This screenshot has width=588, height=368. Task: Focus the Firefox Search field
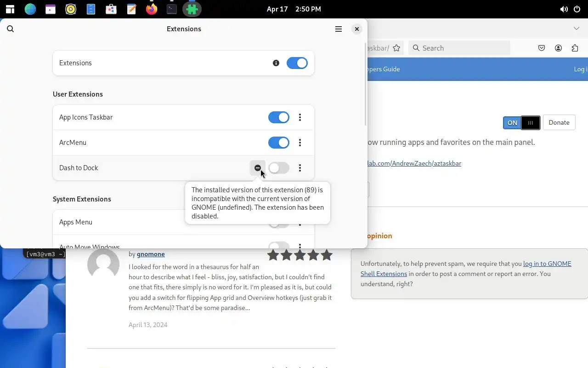[x=459, y=48]
